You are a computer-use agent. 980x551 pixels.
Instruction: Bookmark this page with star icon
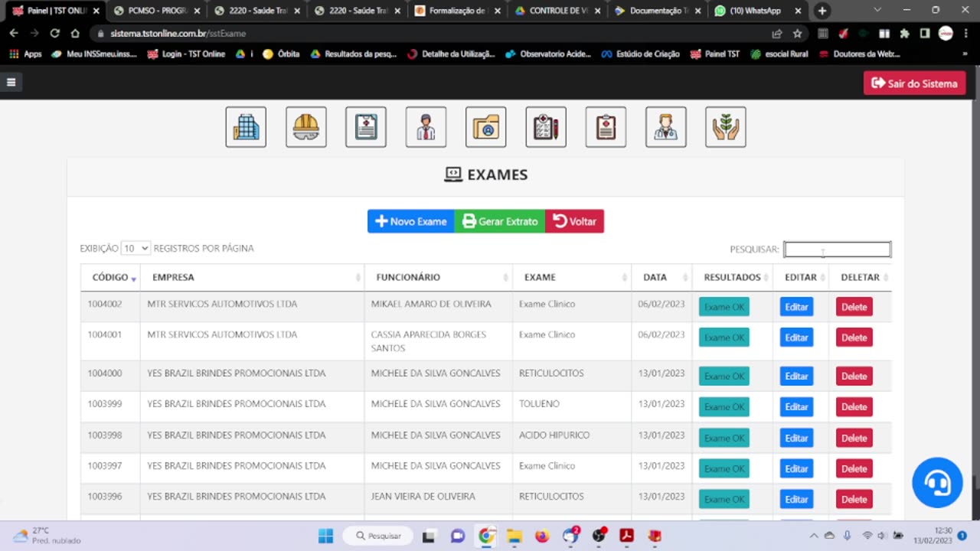pyautogui.click(x=797, y=34)
